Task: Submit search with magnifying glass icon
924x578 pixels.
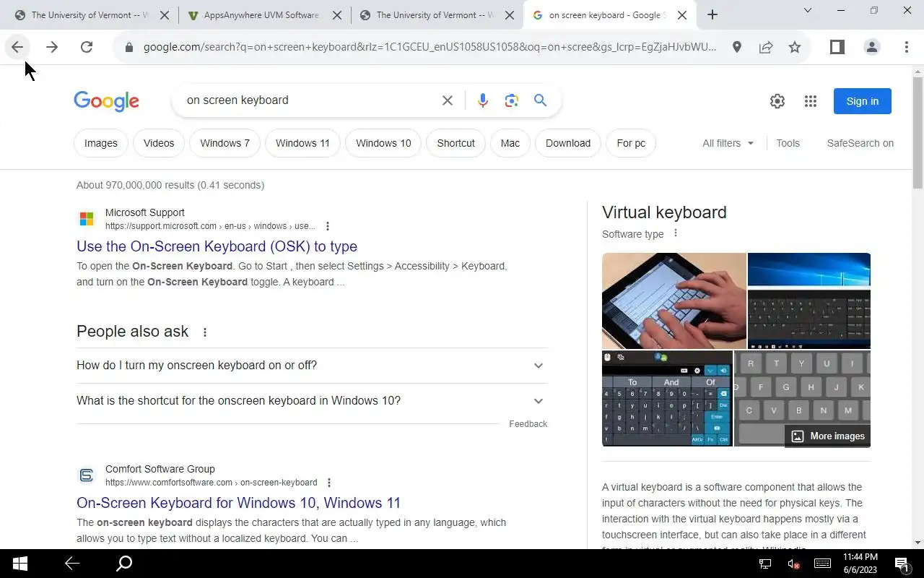Action: click(540, 100)
